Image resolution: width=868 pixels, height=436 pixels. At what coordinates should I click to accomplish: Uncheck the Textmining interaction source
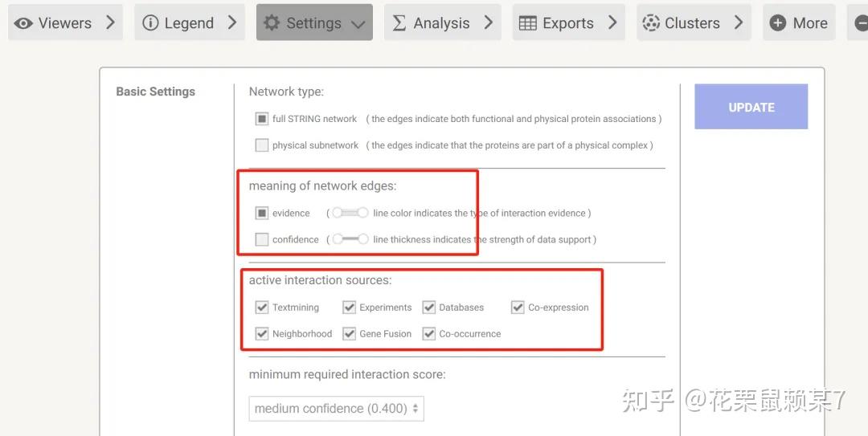[262, 307]
